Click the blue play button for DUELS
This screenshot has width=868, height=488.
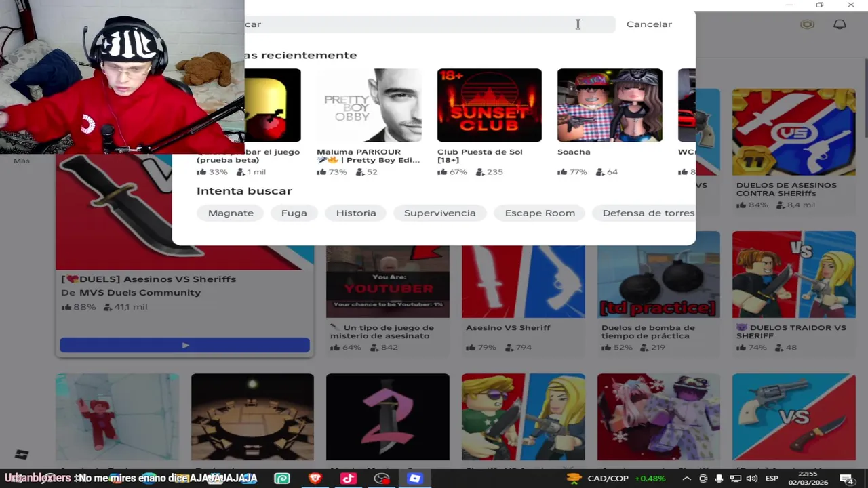click(184, 346)
